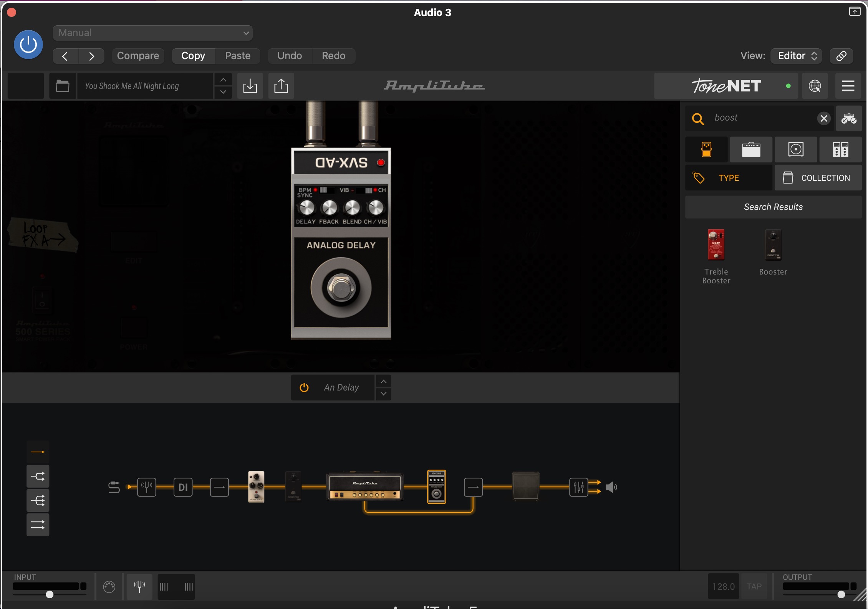
Task: Click the Copy button
Action: pyautogui.click(x=193, y=56)
